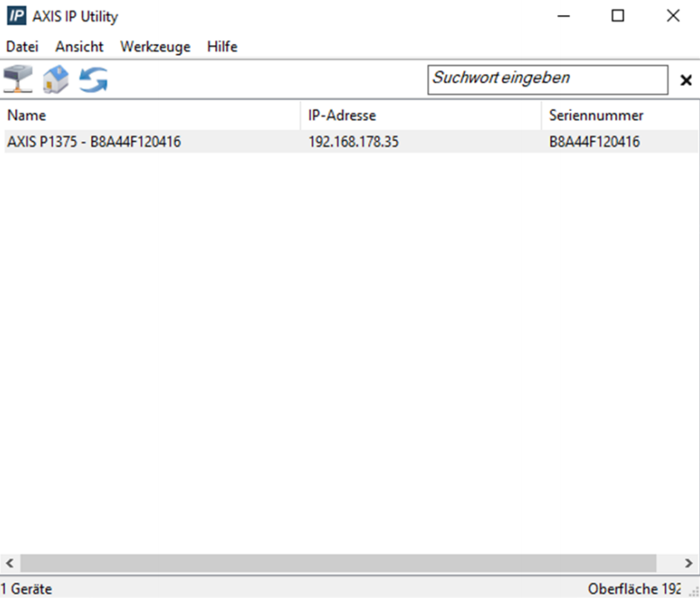Sort by the Seriennummer column header
Image resolution: width=700 pixels, height=598 pixels.
tap(621, 116)
